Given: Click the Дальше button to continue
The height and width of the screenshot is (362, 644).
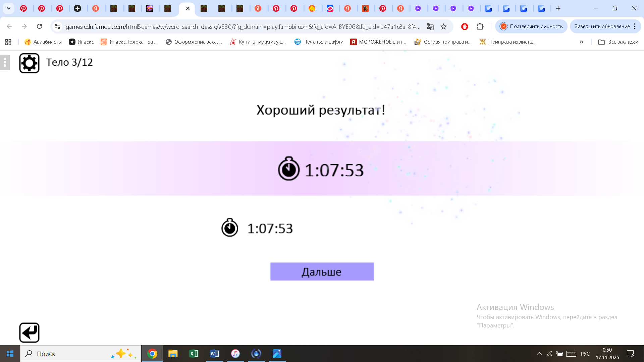Looking at the screenshot, I should point(322,271).
